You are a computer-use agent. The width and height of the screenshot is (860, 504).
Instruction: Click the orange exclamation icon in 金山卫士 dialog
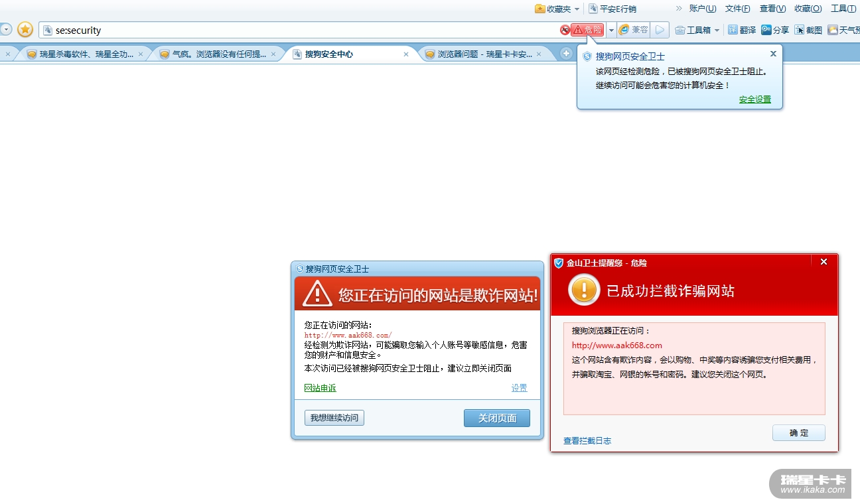coord(585,290)
